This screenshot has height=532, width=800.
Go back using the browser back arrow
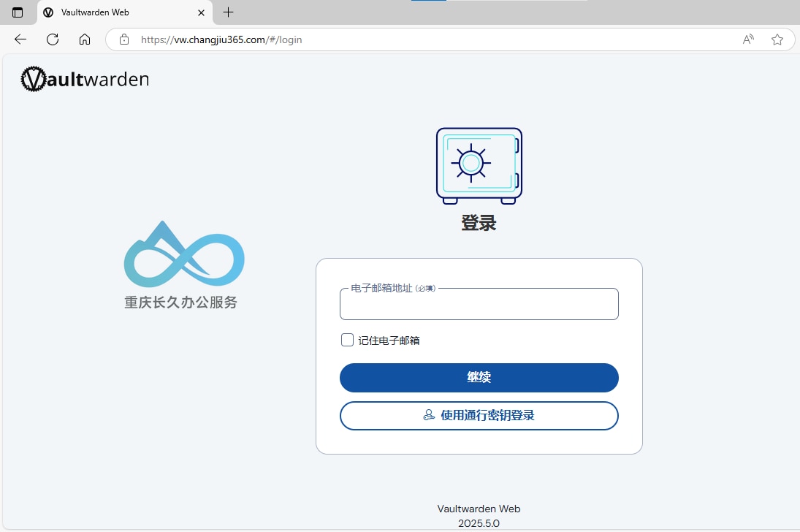(20, 39)
